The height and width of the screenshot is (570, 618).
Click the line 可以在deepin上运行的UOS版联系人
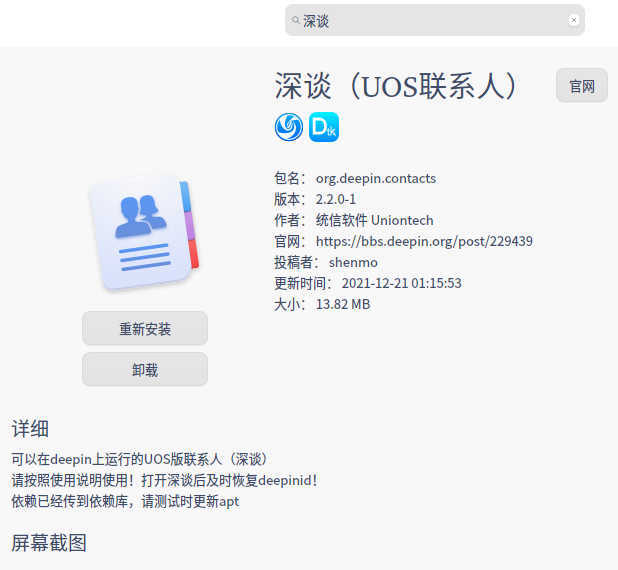[x=140, y=459]
